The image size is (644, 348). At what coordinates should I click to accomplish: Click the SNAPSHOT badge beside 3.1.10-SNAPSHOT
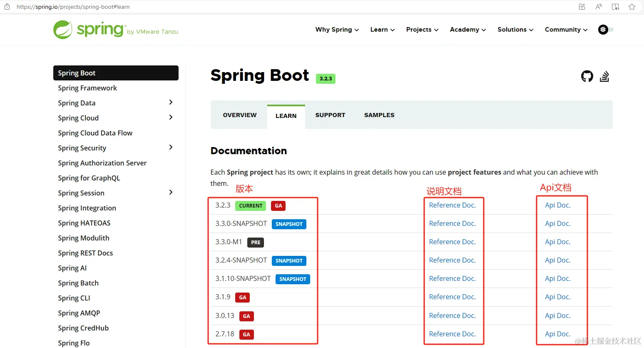(293, 279)
